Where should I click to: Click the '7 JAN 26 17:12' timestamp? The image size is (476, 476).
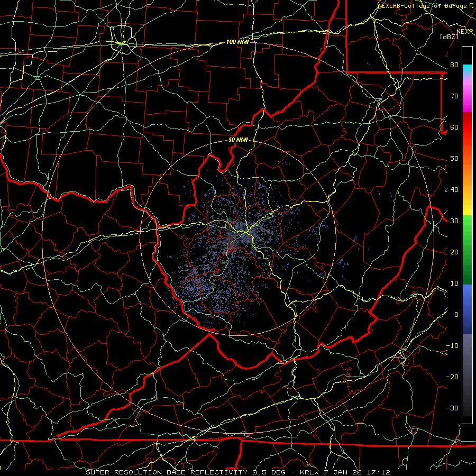coord(357,472)
